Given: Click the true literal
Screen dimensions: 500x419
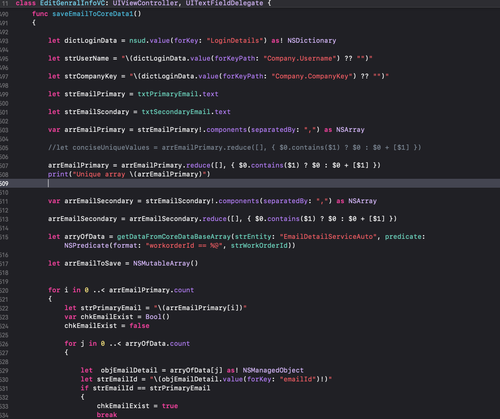Looking at the screenshot, I should pyautogui.click(x=170, y=406).
